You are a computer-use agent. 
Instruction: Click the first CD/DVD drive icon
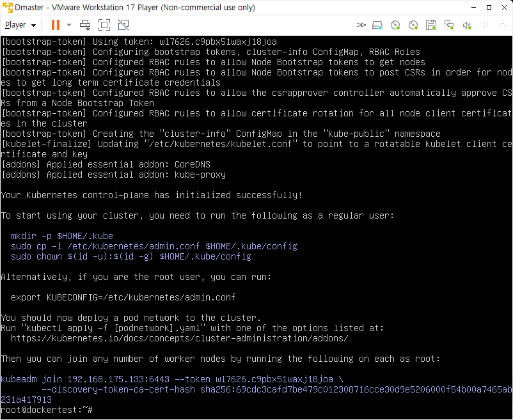[395, 25]
